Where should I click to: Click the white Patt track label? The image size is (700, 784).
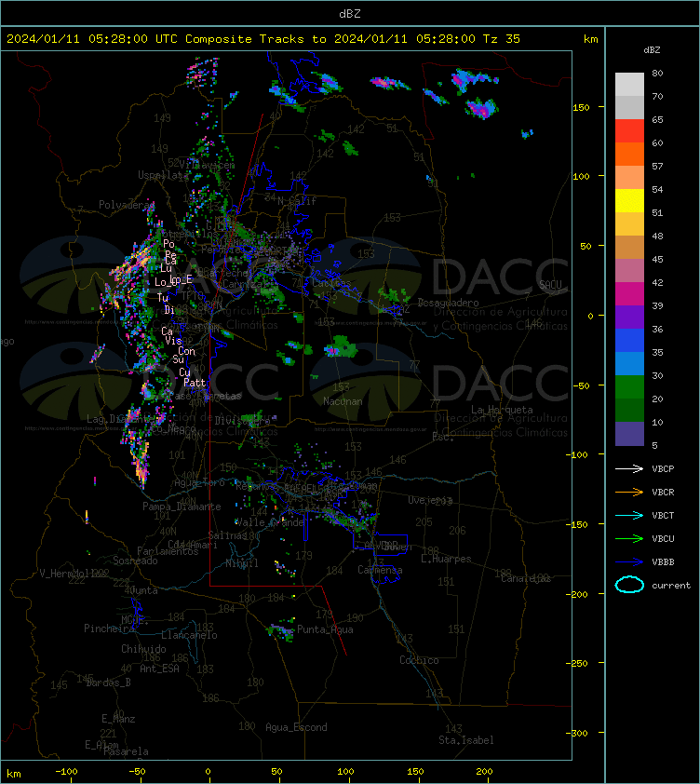[x=195, y=383]
